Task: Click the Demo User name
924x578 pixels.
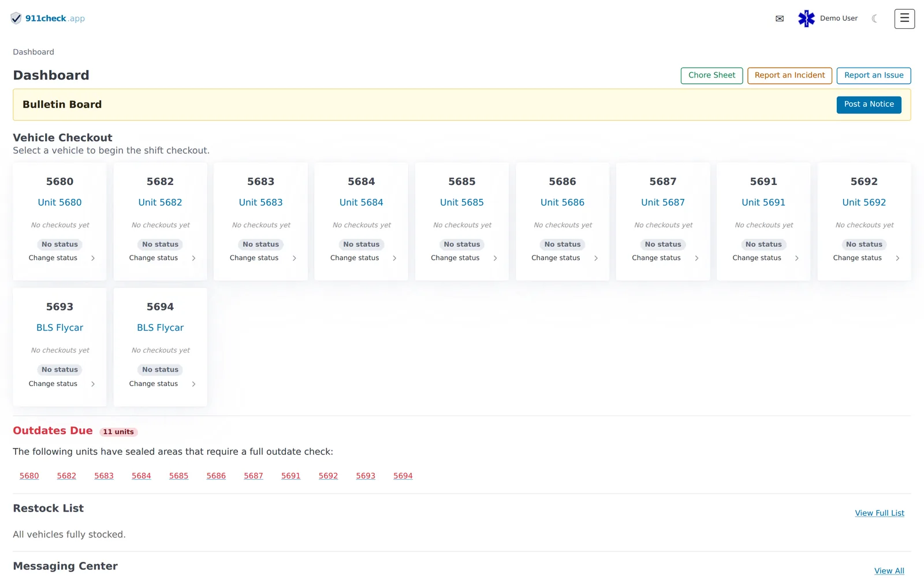Action: [839, 18]
